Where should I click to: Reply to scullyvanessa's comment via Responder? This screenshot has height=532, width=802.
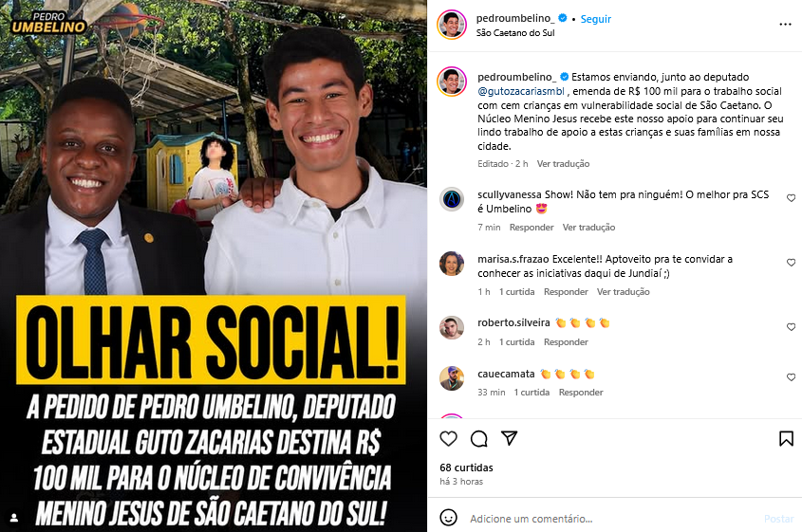(x=532, y=228)
